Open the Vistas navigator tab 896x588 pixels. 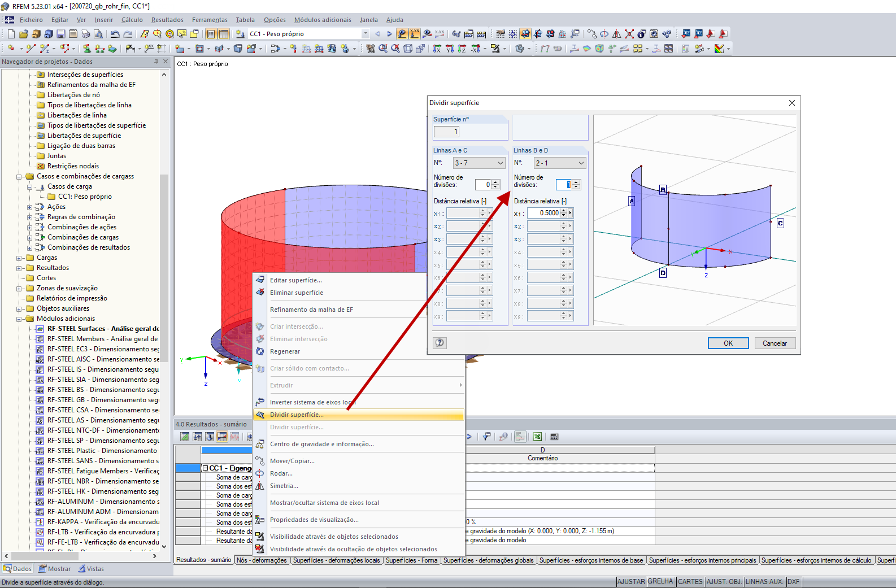click(90, 569)
